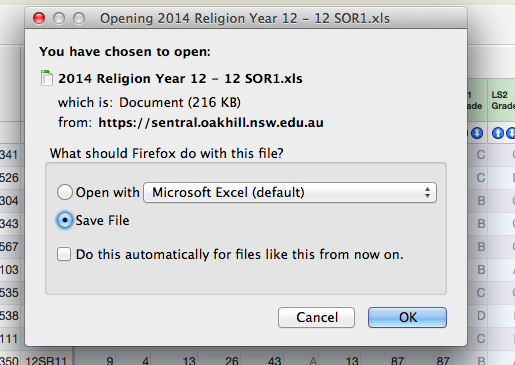Screen dimensions: 515x365
Task: Click the descending sort arrow left of LS2 column
Action: (x=477, y=133)
